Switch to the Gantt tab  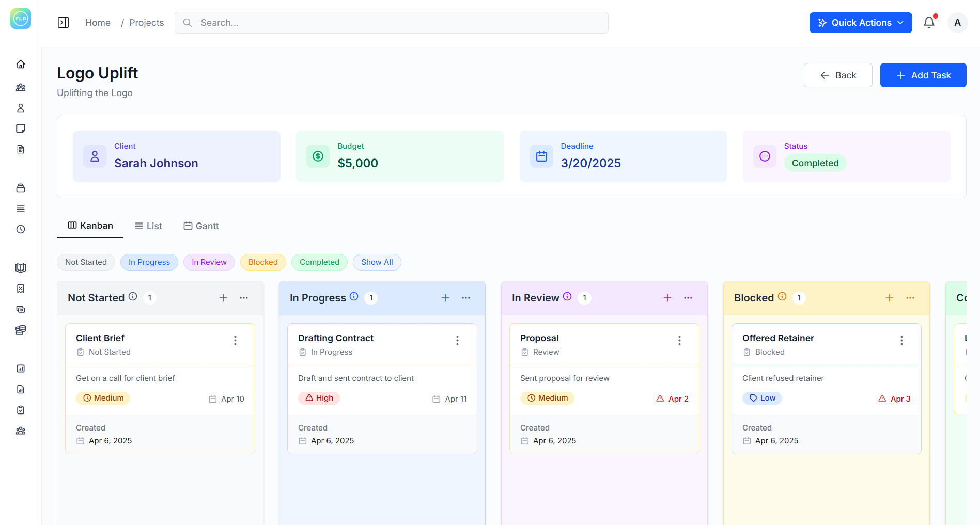[201, 226]
